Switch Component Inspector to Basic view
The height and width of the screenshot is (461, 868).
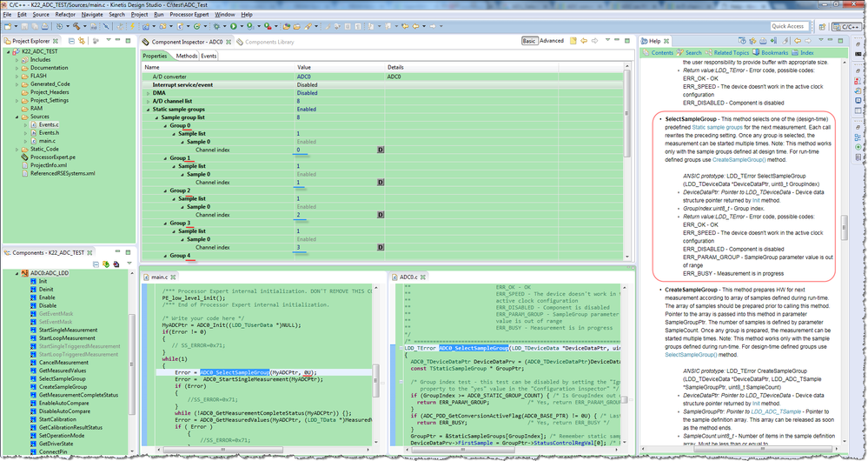[x=528, y=41]
